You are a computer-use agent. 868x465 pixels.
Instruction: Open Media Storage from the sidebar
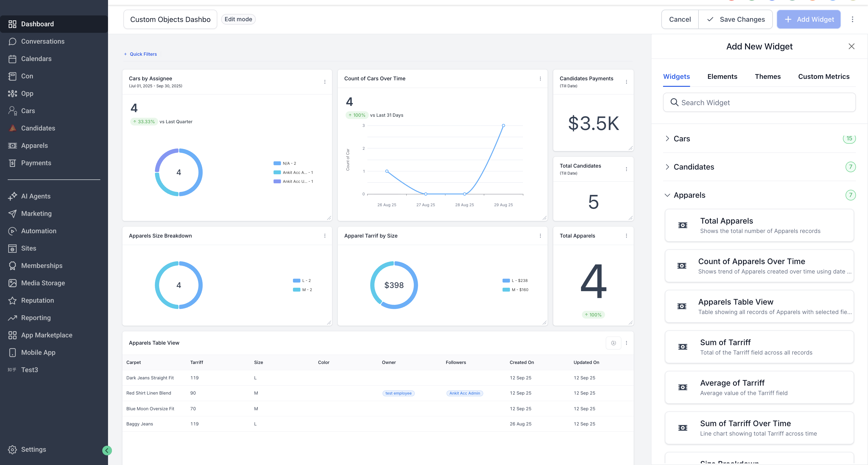tap(43, 283)
